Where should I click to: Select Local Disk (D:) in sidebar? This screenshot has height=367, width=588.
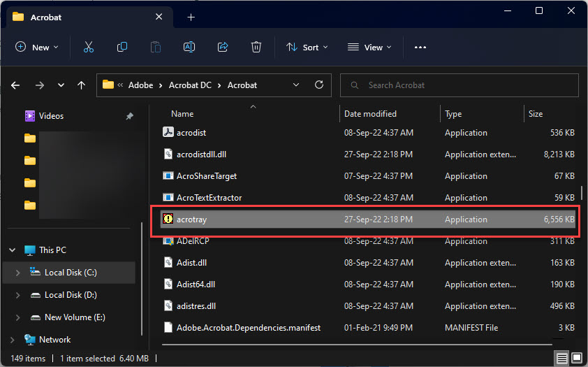coord(71,295)
